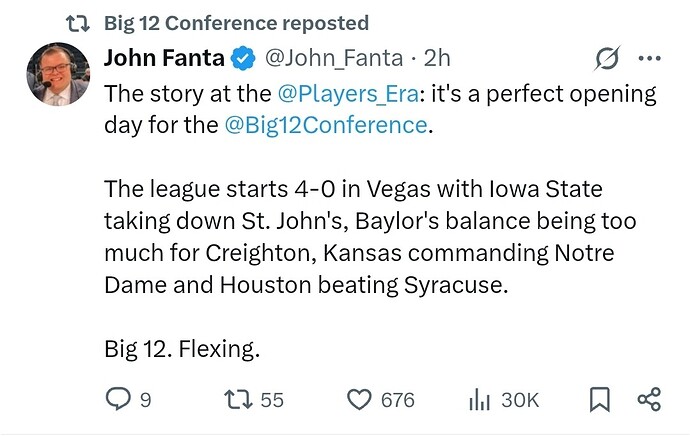690x436 pixels.
Task: Click the Grok slashed-circle icon
Action: [606, 60]
